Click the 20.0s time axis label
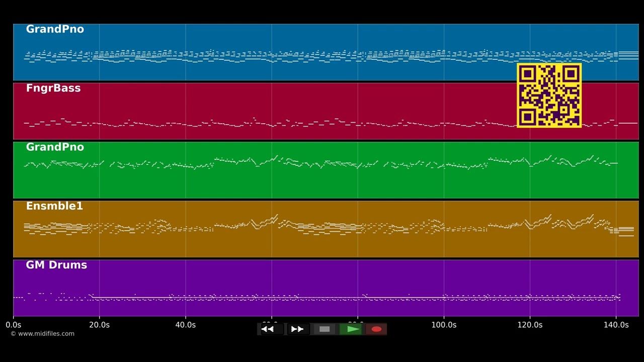The height and width of the screenshot is (362, 644). (x=100, y=325)
